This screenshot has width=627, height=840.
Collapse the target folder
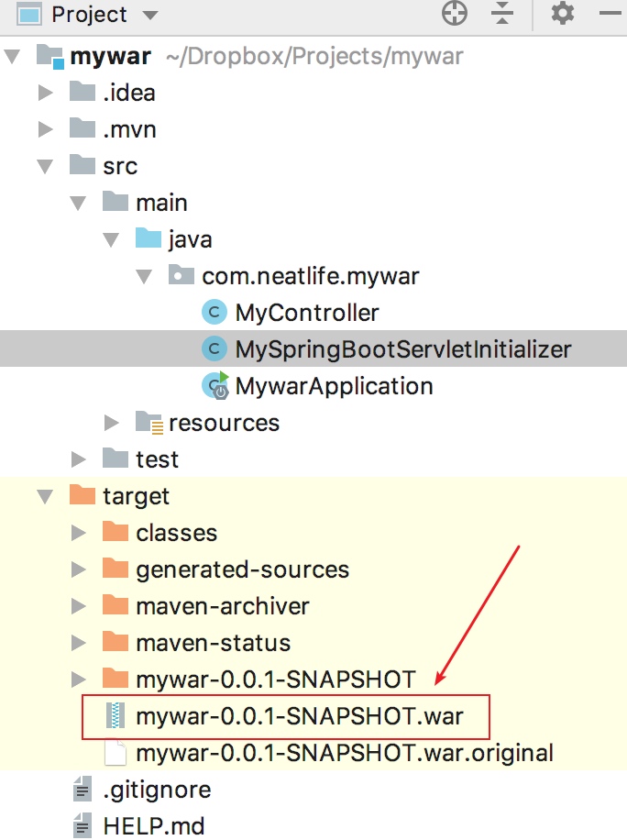[x=46, y=496]
